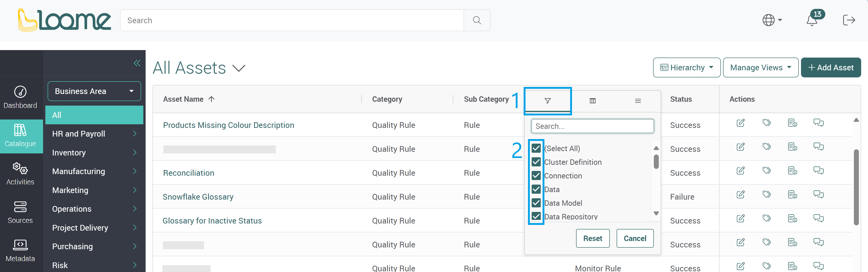Open the Reconciliation asset link
The image size is (868, 272).
(189, 173)
